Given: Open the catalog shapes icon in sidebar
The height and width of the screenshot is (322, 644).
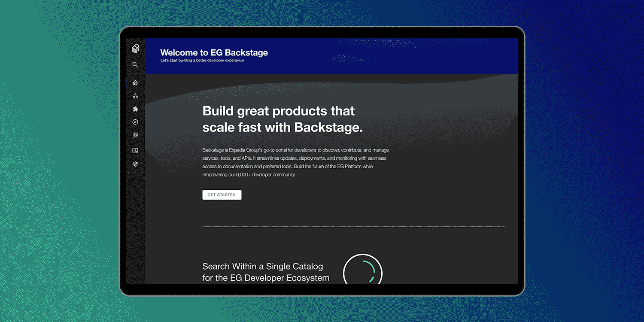Looking at the screenshot, I should click(135, 96).
